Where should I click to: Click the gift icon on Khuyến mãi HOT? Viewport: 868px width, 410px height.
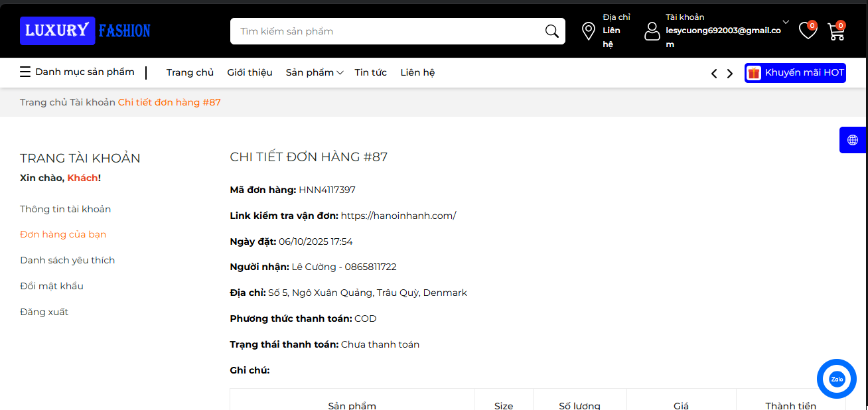[x=753, y=72]
